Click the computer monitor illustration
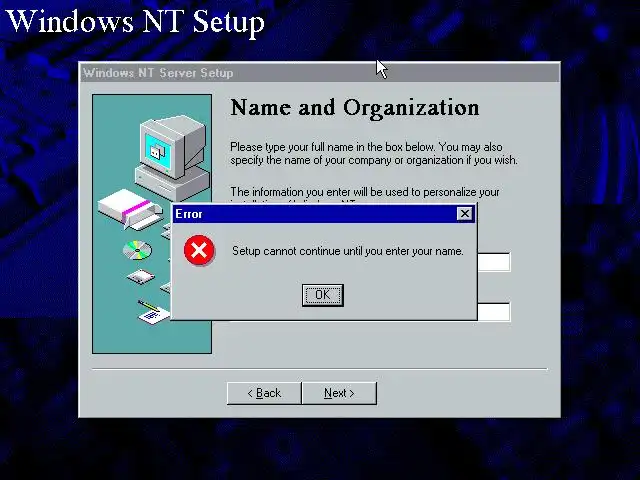Screen dimensions: 640x480 coord(173,157)
